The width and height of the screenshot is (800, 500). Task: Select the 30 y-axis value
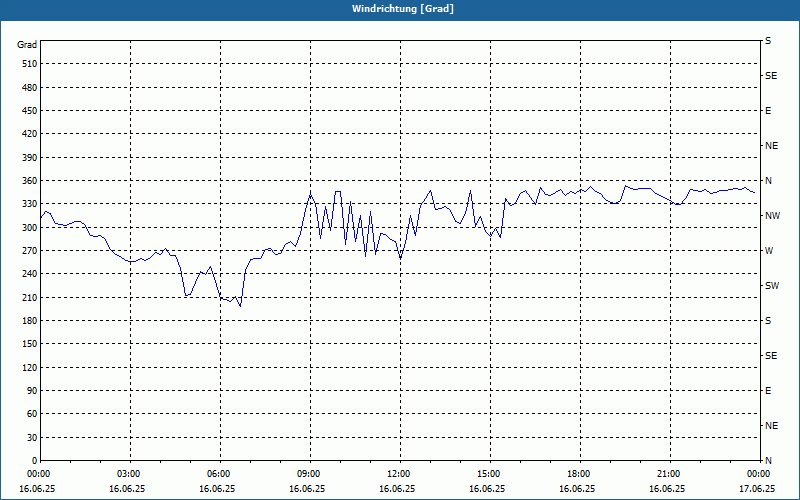(32, 437)
